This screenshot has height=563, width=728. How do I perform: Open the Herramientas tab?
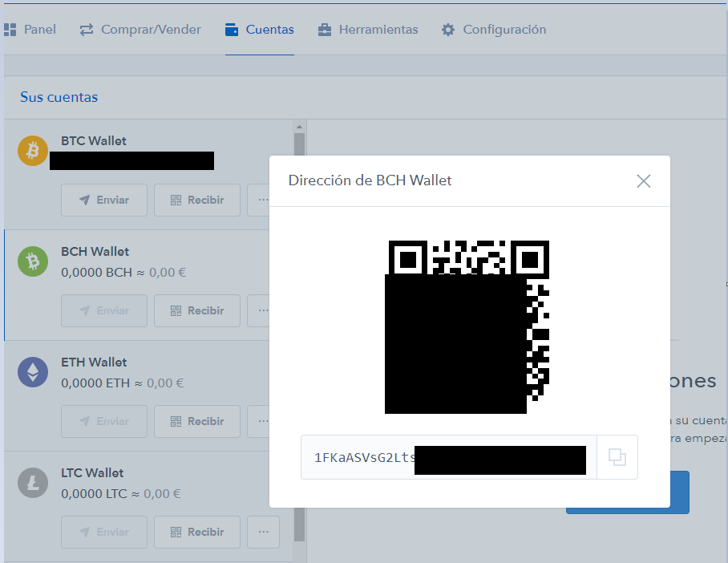[368, 30]
